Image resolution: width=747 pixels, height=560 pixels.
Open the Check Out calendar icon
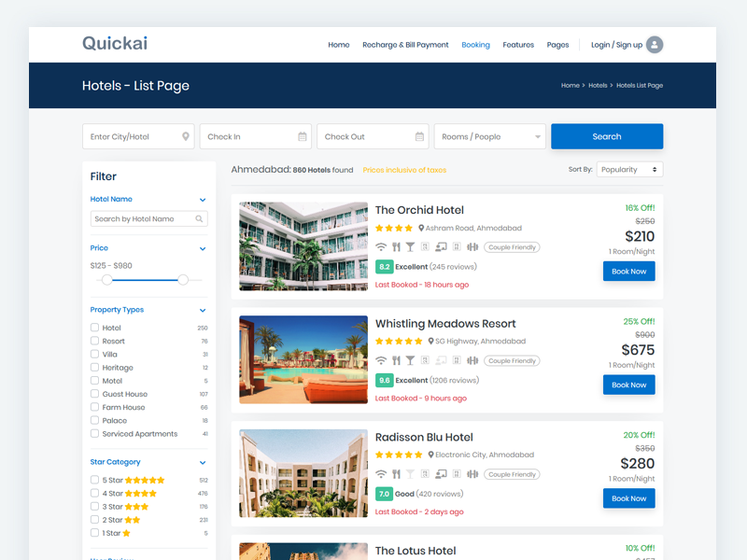click(x=419, y=136)
